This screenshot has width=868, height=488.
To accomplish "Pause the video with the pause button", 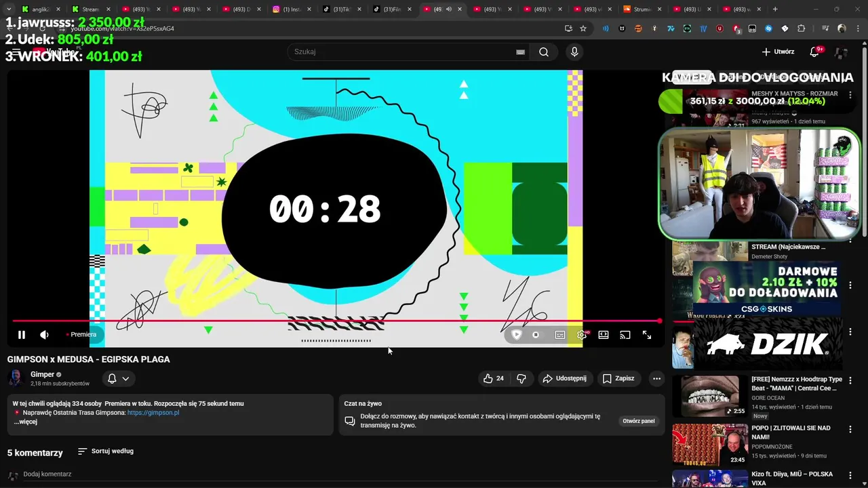I will (22, 335).
